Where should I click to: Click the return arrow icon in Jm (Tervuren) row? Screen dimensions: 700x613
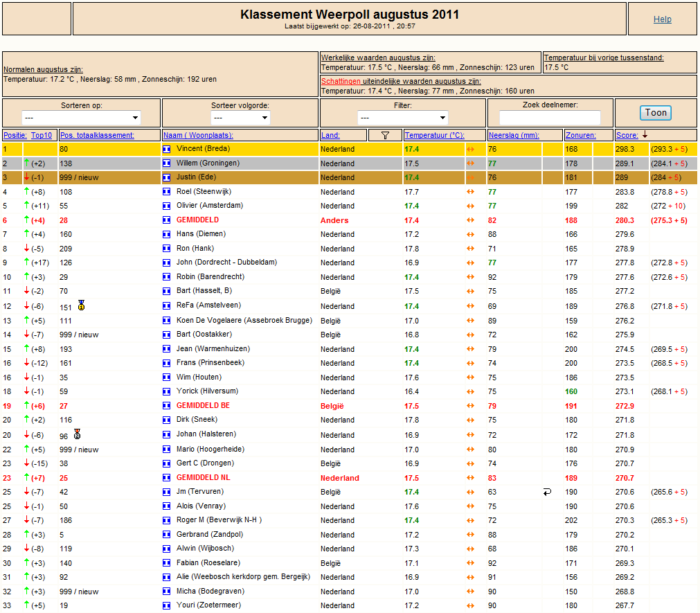547,492
